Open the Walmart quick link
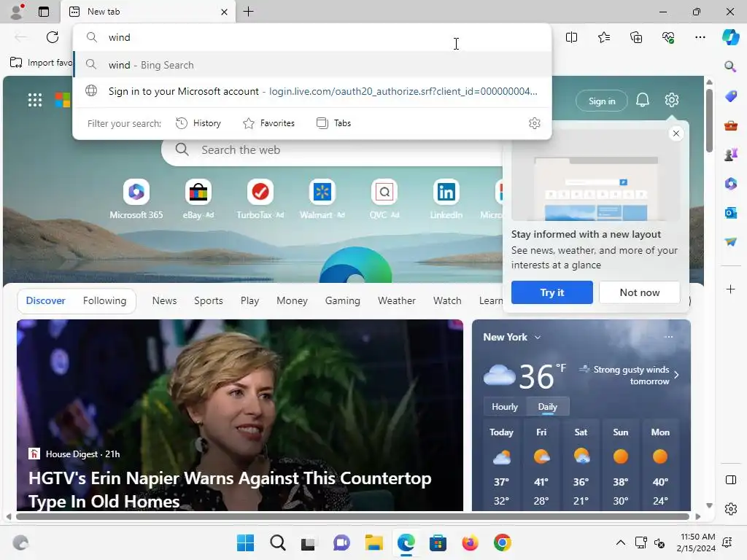Viewport: 747px width, 560px height. 322,199
